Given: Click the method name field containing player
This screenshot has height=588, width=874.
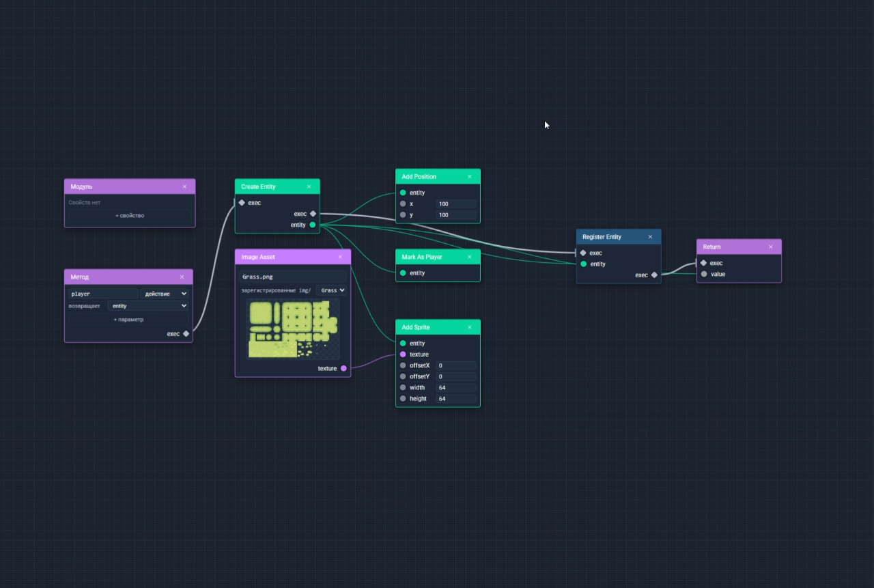Looking at the screenshot, I should point(103,294).
